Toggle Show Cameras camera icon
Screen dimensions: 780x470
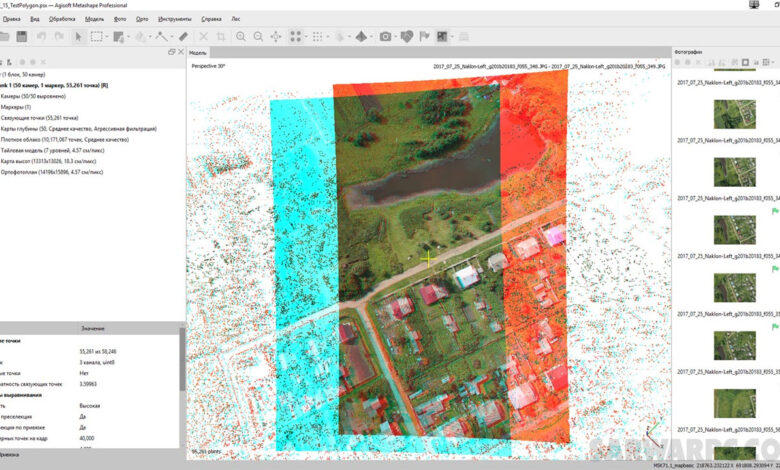pyautogui.click(x=385, y=36)
